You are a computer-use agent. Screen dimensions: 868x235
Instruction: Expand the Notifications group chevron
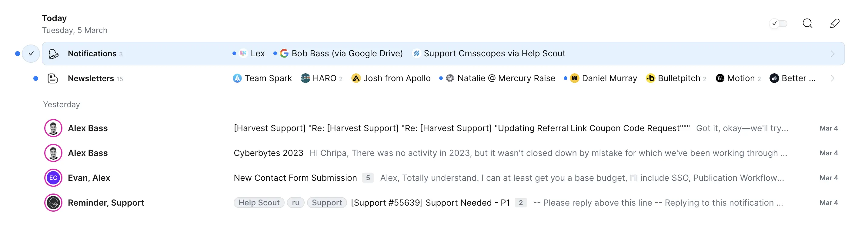(x=832, y=54)
